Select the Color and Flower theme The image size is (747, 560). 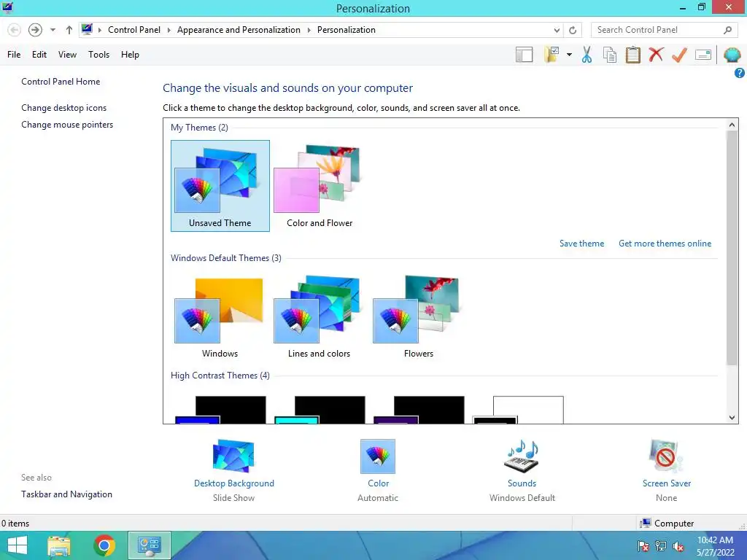[320, 186]
